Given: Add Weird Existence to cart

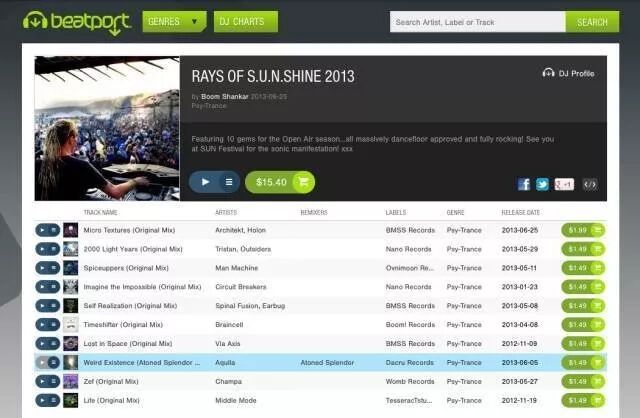Looking at the screenshot, I should coord(583,362).
